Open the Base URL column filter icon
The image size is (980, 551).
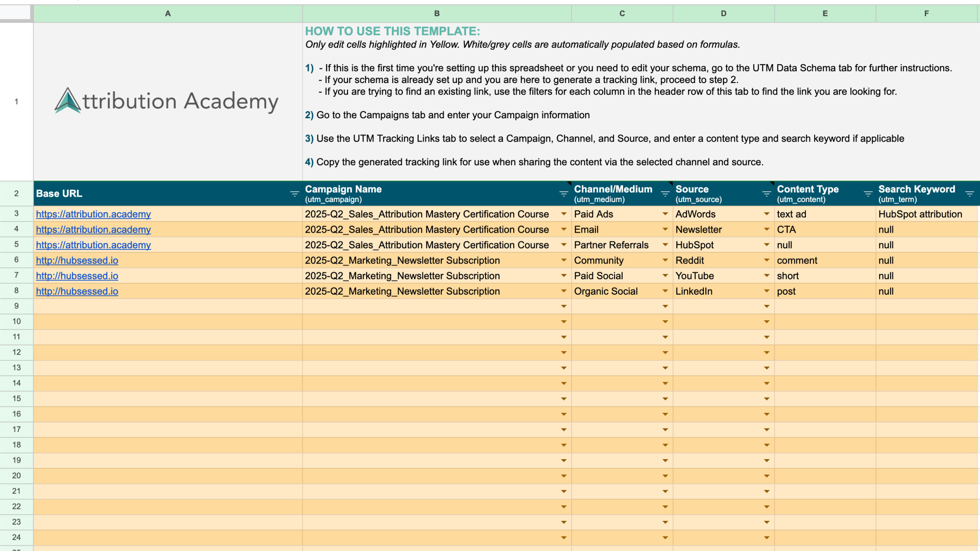tap(294, 194)
